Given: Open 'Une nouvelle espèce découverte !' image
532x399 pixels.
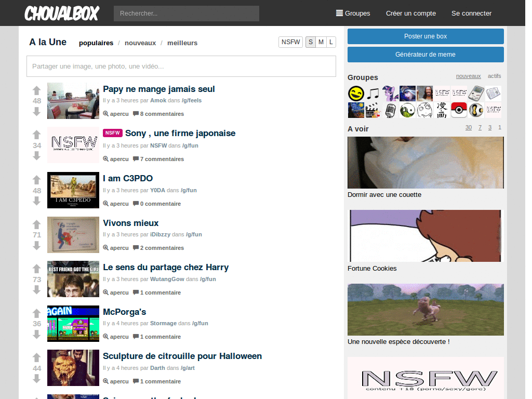Looking at the screenshot, I should 425,310.
